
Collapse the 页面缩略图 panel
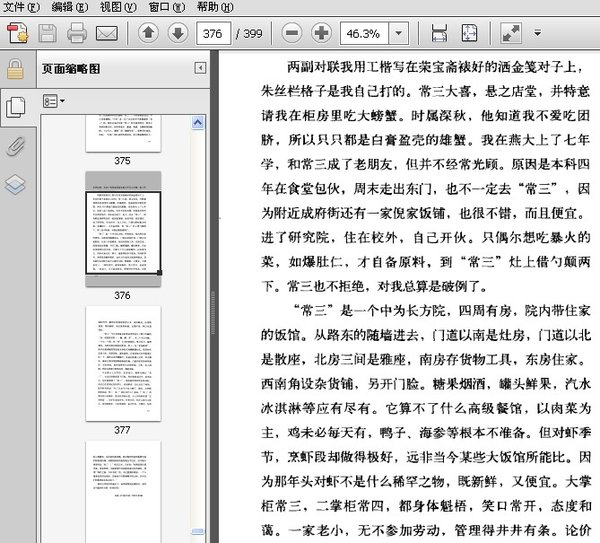[x=201, y=68]
